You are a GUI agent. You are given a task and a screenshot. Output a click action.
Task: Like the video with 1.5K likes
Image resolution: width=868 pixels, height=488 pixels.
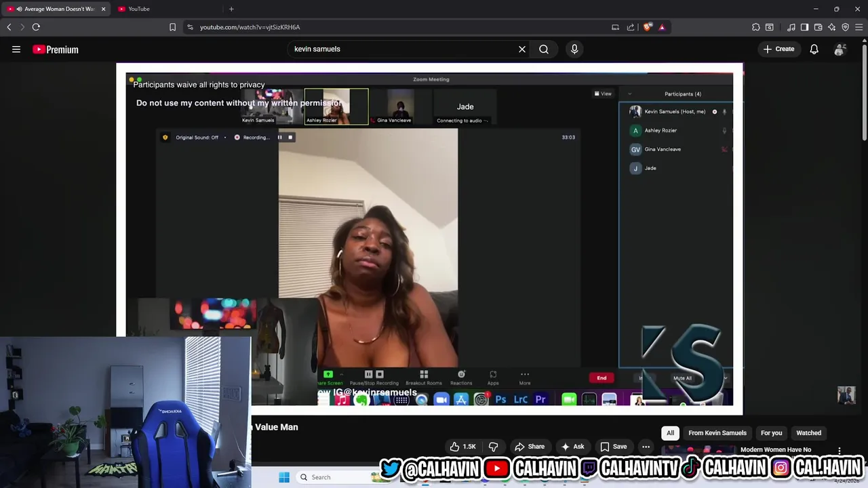[462, 447]
